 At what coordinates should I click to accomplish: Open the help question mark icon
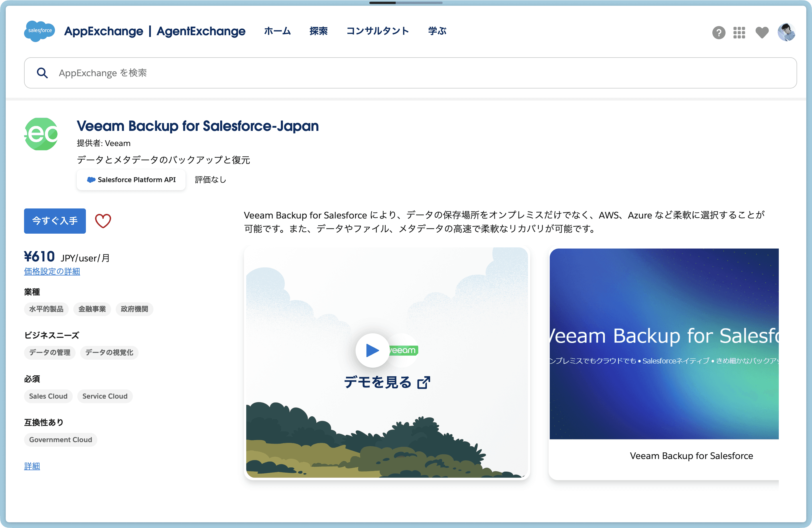719,33
